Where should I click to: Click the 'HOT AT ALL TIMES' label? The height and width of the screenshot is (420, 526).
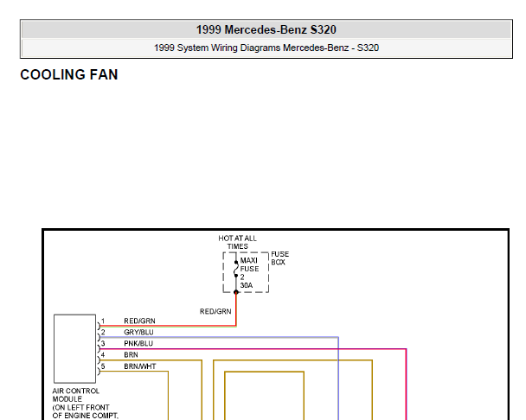coord(237,242)
